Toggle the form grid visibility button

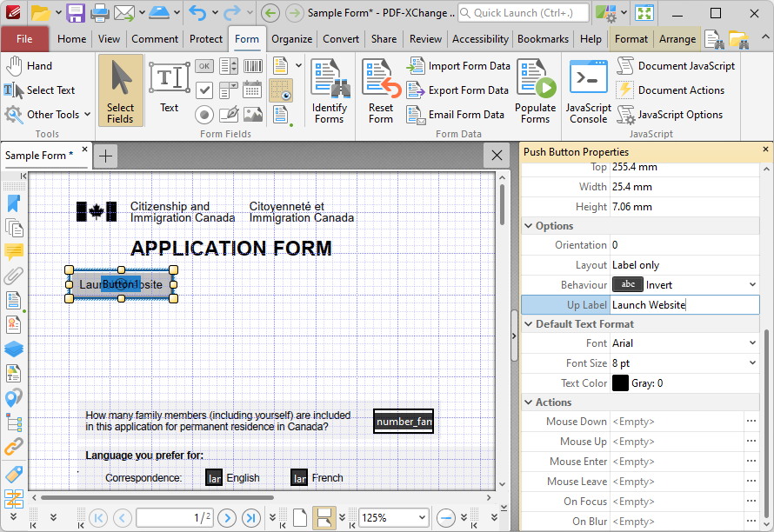pyautogui.click(x=281, y=90)
